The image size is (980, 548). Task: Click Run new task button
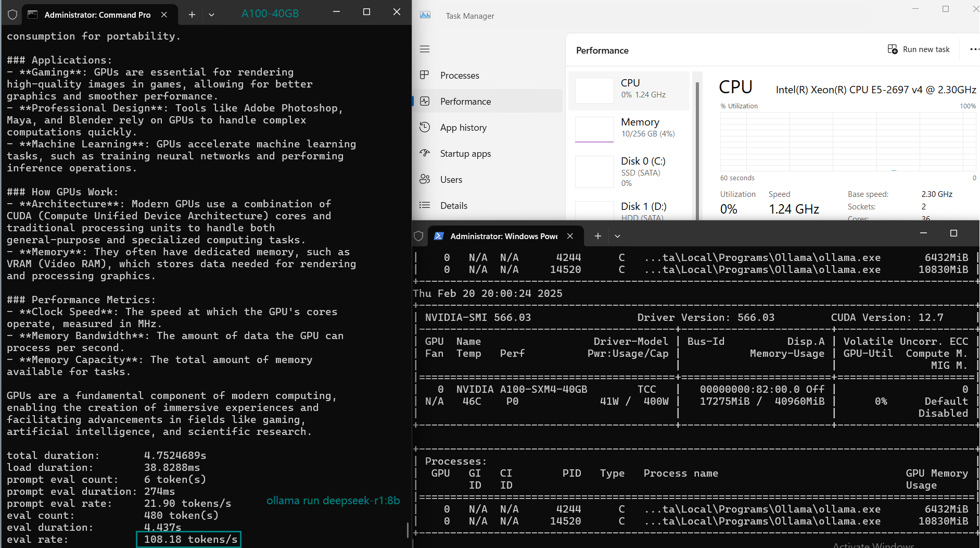[x=919, y=49]
